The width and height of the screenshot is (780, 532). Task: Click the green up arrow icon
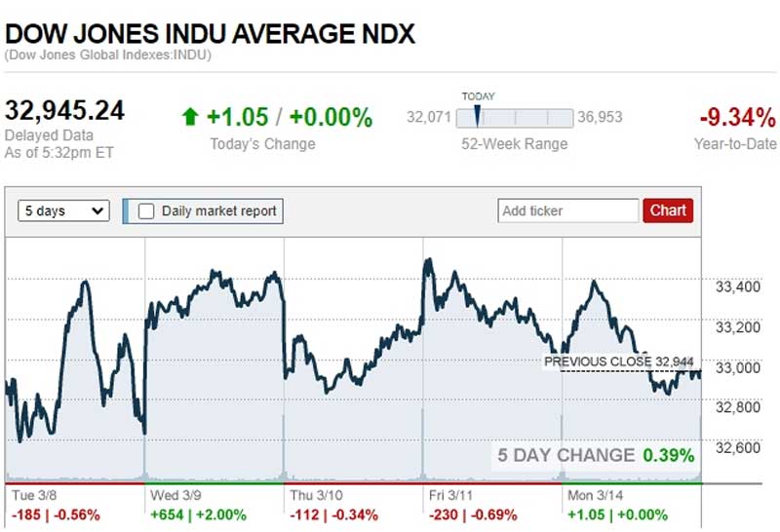tap(190, 118)
